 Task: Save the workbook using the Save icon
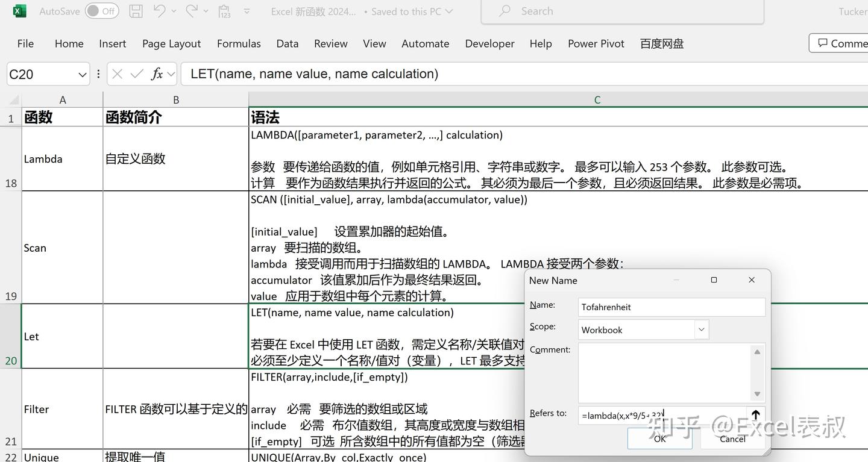[x=135, y=11]
